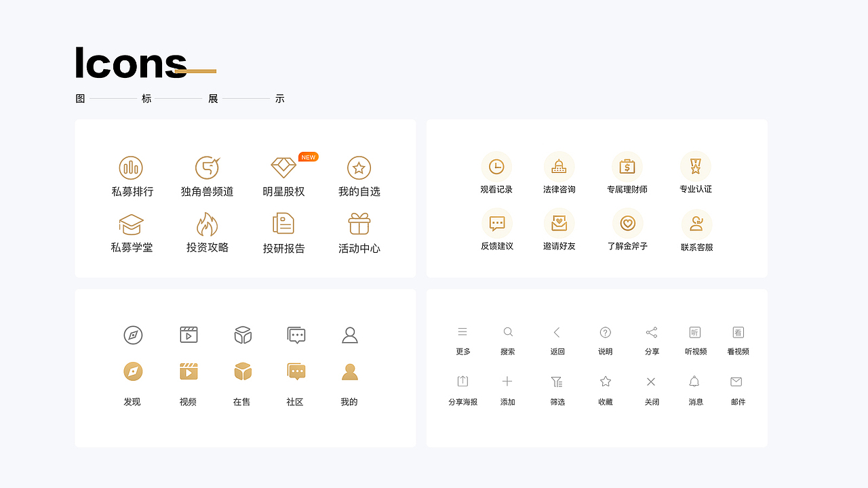868x488 pixels.
Task: Click the 邮件 mail envelope icon
Action: click(x=737, y=382)
